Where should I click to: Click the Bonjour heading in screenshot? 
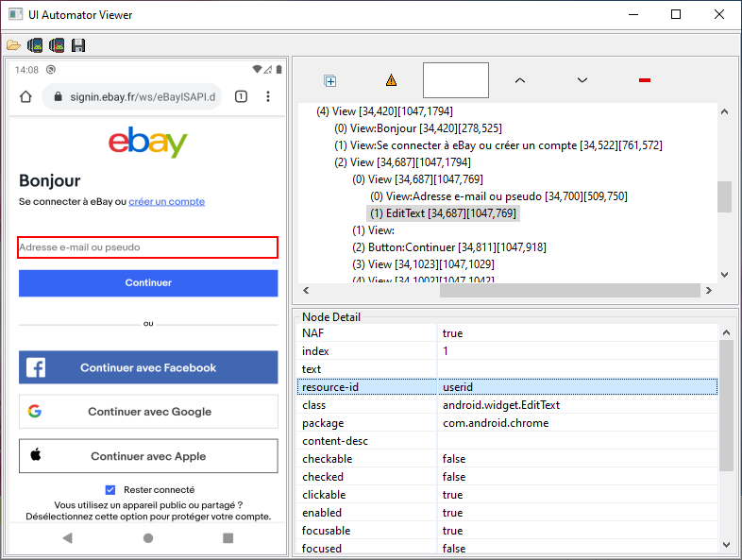point(49,180)
